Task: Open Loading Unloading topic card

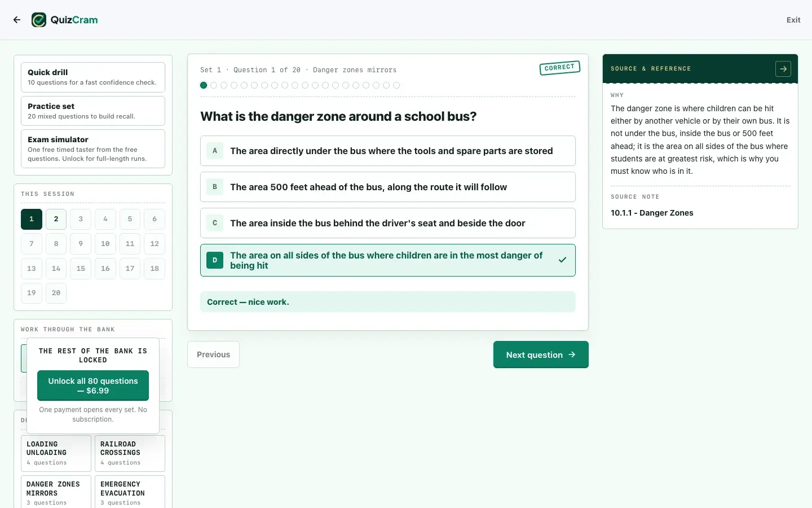Action: [x=56, y=453]
